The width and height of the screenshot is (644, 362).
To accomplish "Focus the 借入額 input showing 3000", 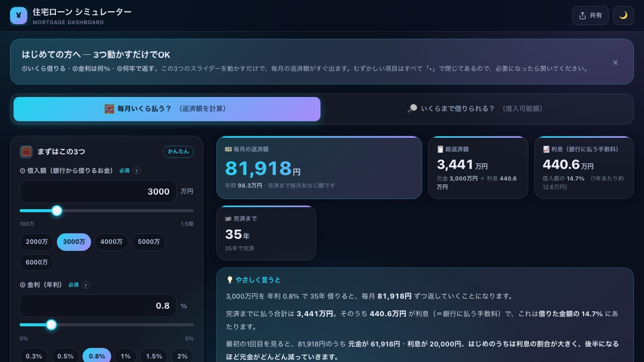I will coord(98,192).
